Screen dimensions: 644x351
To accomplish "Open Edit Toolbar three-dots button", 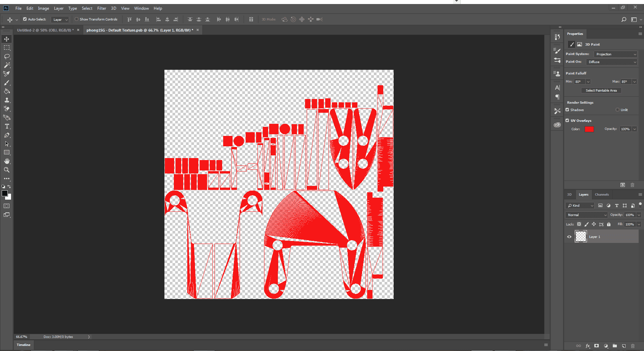I will pos(7,179).
